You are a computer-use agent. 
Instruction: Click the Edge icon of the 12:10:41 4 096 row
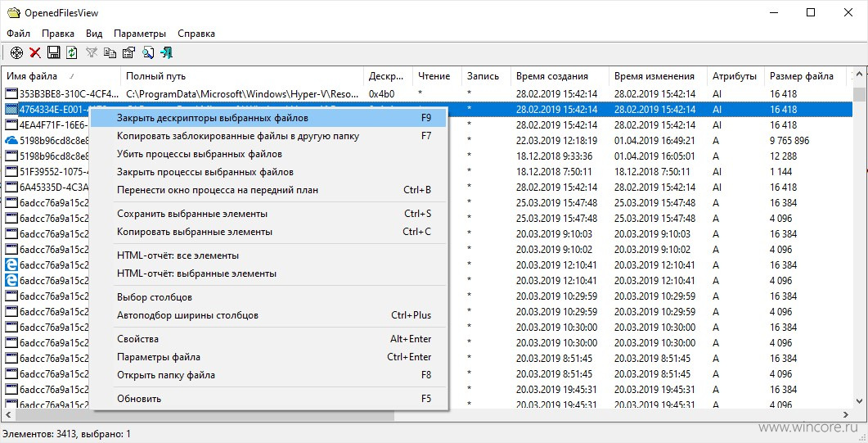(11, 280)
